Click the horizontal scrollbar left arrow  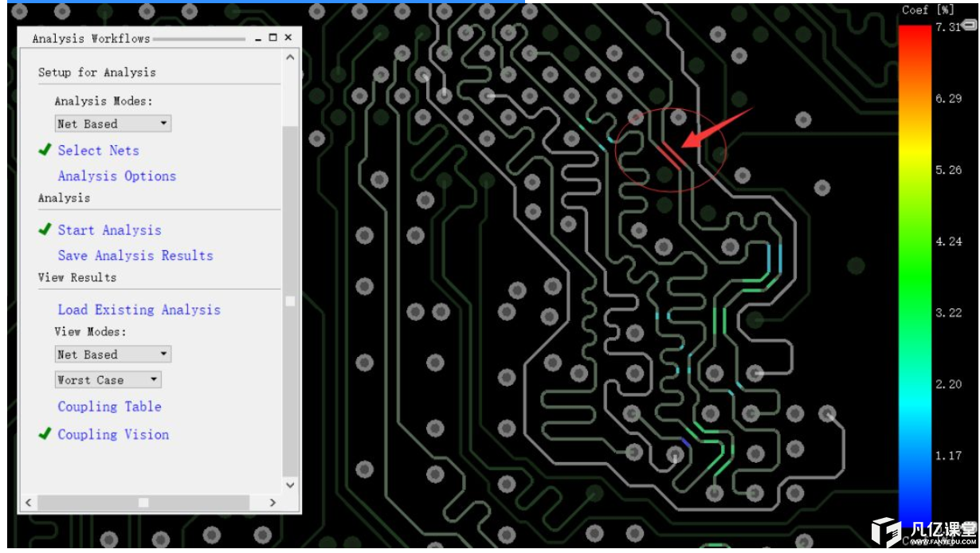(29, 503)
